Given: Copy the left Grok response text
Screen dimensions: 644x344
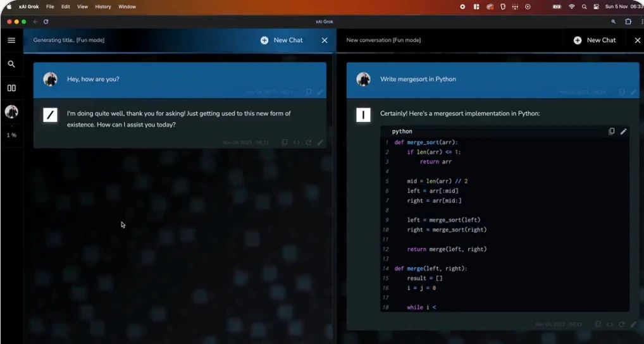Looking at the screenshot, I should 284,142.
